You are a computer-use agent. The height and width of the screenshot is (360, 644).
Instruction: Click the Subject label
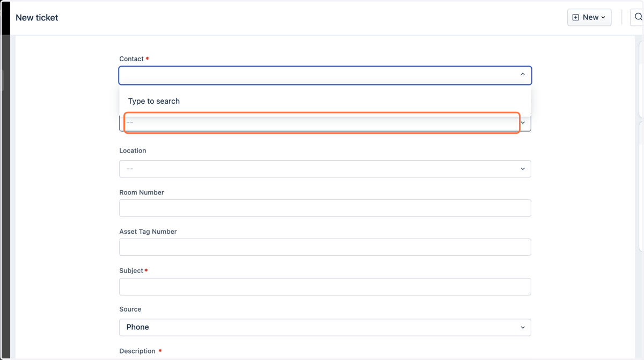click(131, 271)
